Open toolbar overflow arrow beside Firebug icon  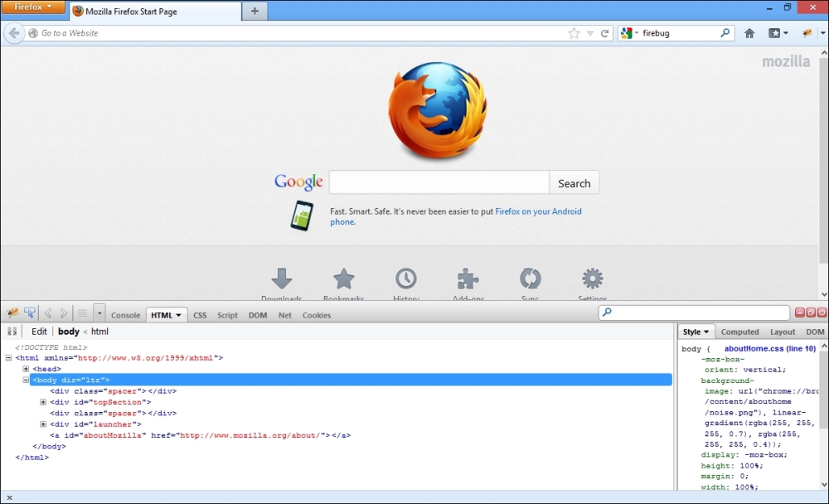(823, 33)
